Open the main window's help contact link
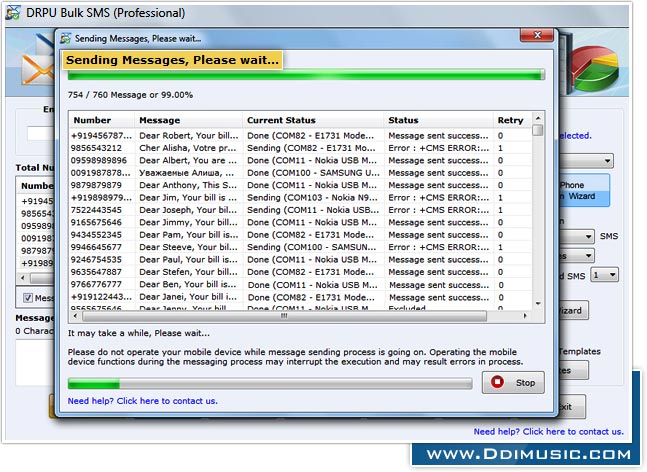 coord(548,432)
